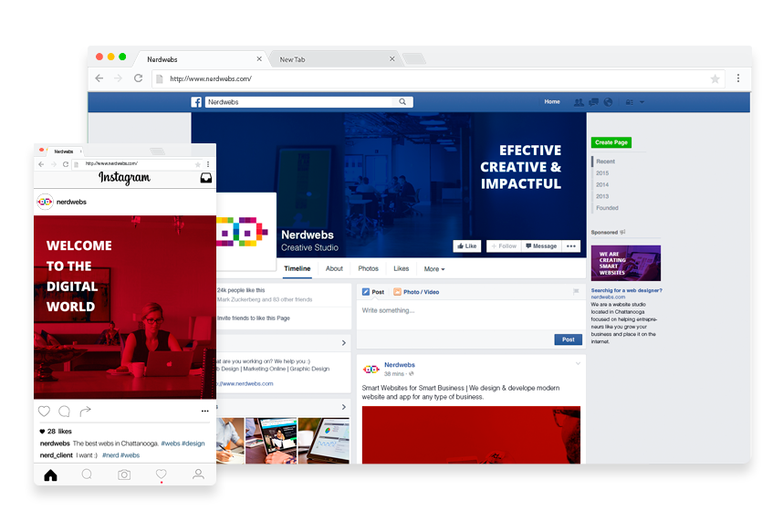Reload the page in the large browser window
The width and height of the screenshot is (783, 532).
point(139,78)
